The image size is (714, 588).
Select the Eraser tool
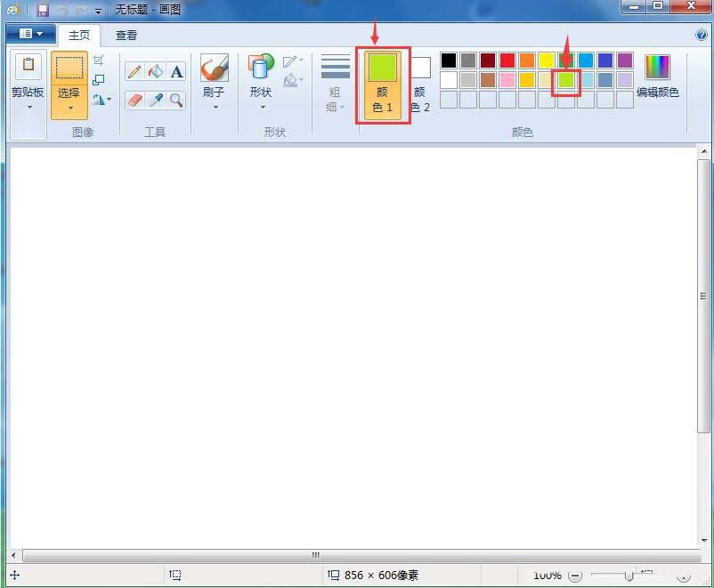click(x=134, y=101)
